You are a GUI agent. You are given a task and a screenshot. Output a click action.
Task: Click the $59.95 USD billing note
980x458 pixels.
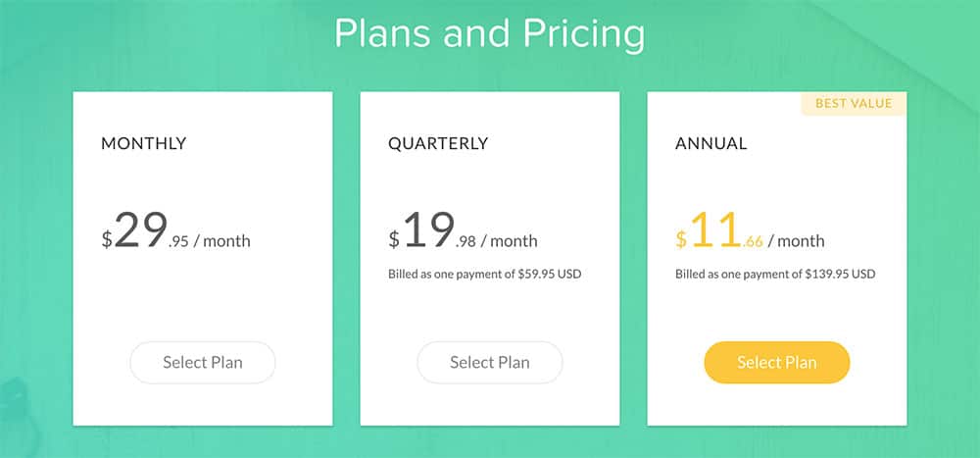pos(485,274)
